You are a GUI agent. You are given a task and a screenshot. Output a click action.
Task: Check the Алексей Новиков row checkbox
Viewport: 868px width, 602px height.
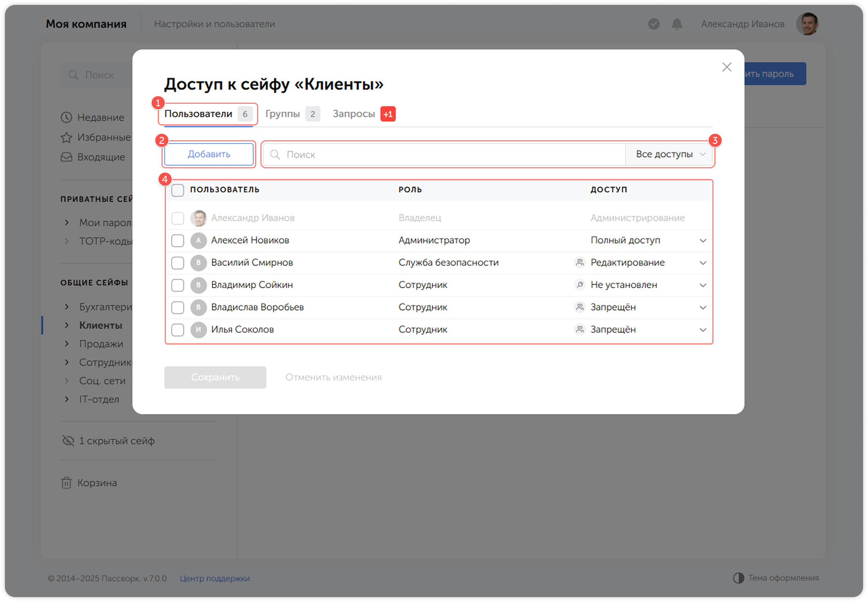pos(177,241)
